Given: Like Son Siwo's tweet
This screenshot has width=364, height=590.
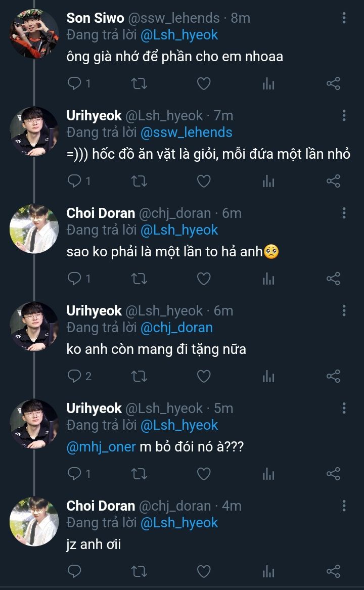Looking at the screenshot, I should tap(203, 83).
